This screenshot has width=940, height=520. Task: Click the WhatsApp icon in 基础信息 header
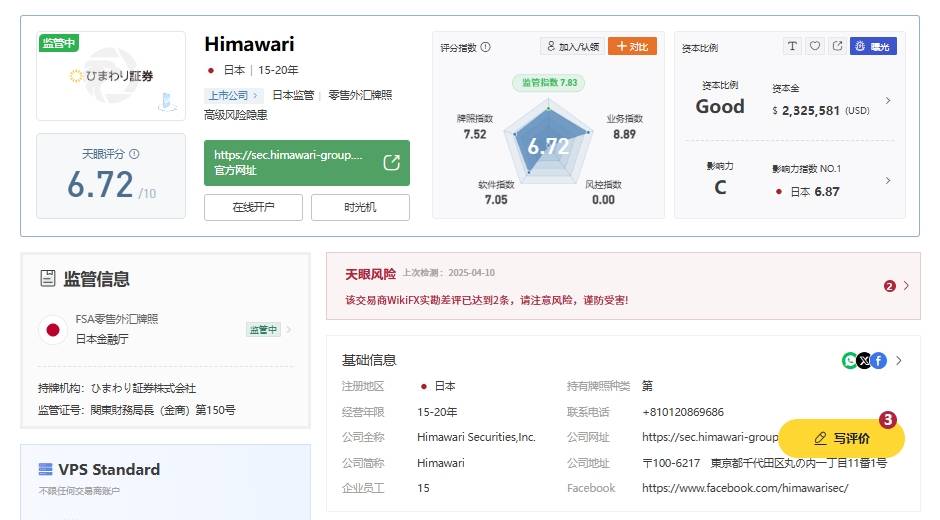[849, 360]
